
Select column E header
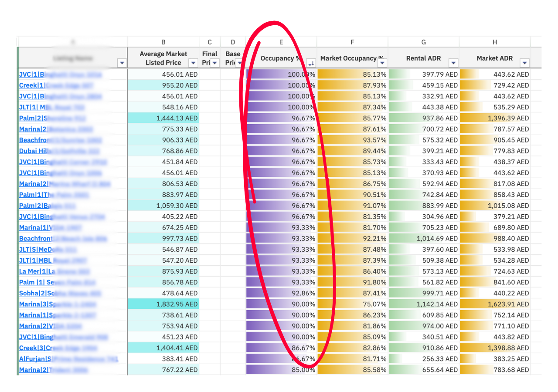(x=281, y=42)
